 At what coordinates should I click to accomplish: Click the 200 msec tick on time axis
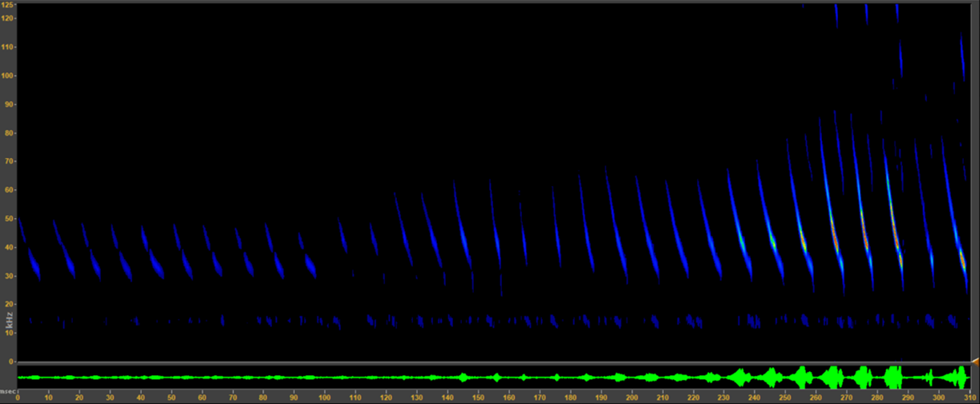tap(633, 398)
